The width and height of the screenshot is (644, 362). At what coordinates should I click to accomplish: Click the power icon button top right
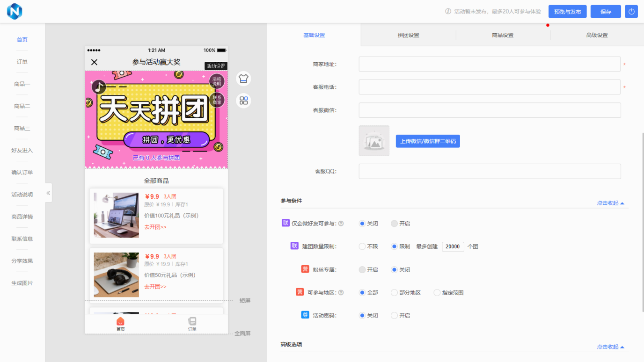pos(631,12)
